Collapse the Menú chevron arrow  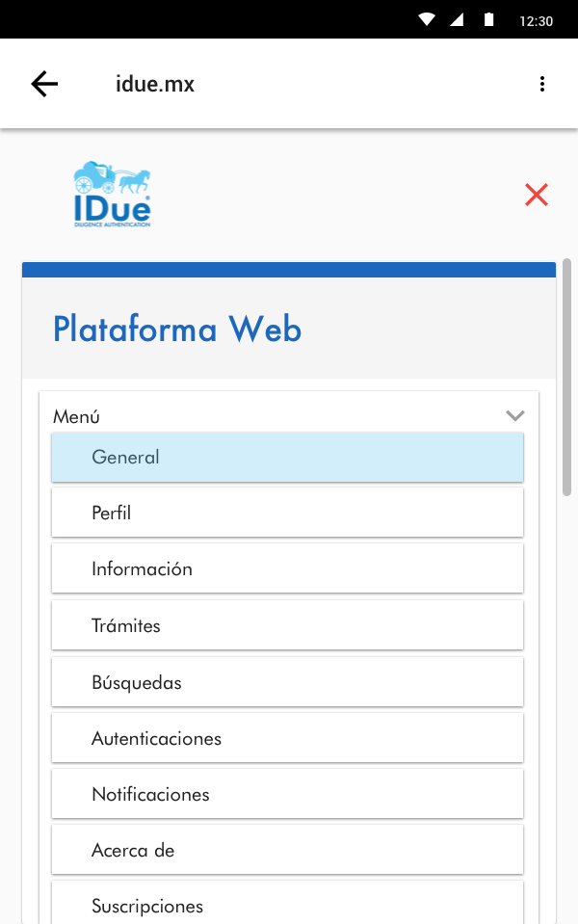click(x=515, y=416)
